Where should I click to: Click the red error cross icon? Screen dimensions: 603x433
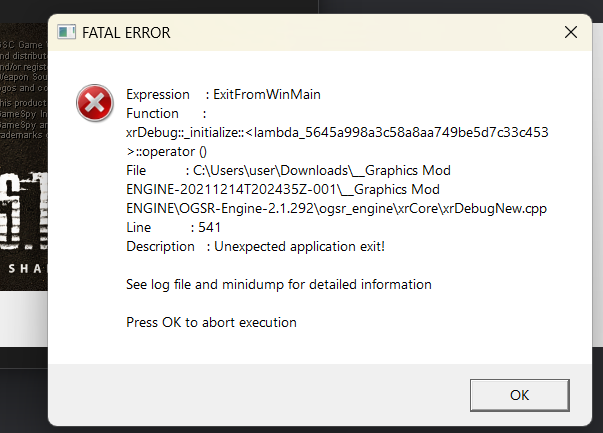tap(94, 103)
